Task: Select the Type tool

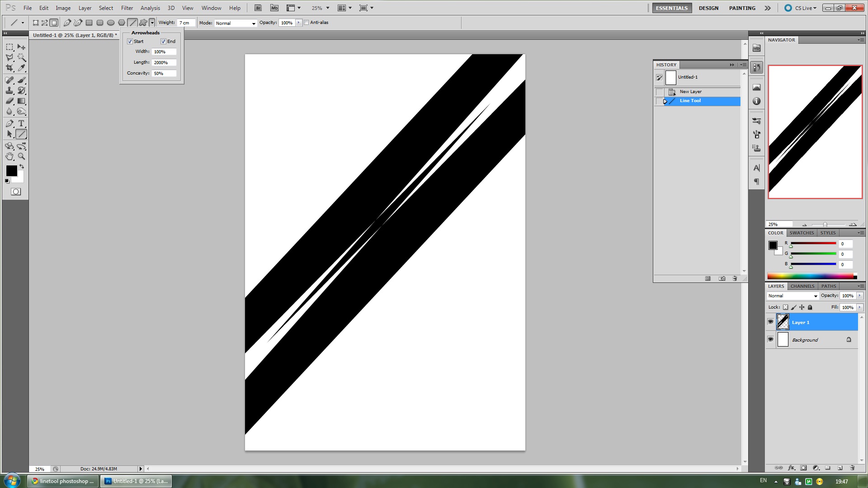Action: pyautogui.click(x=21, y=123)
